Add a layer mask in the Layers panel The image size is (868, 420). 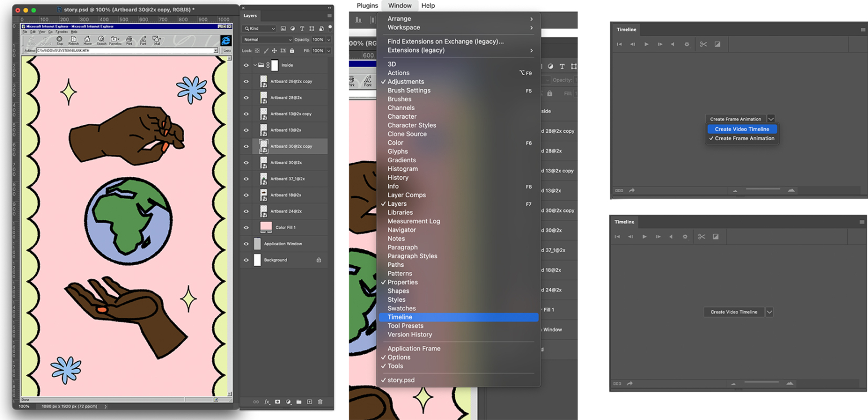277,402
